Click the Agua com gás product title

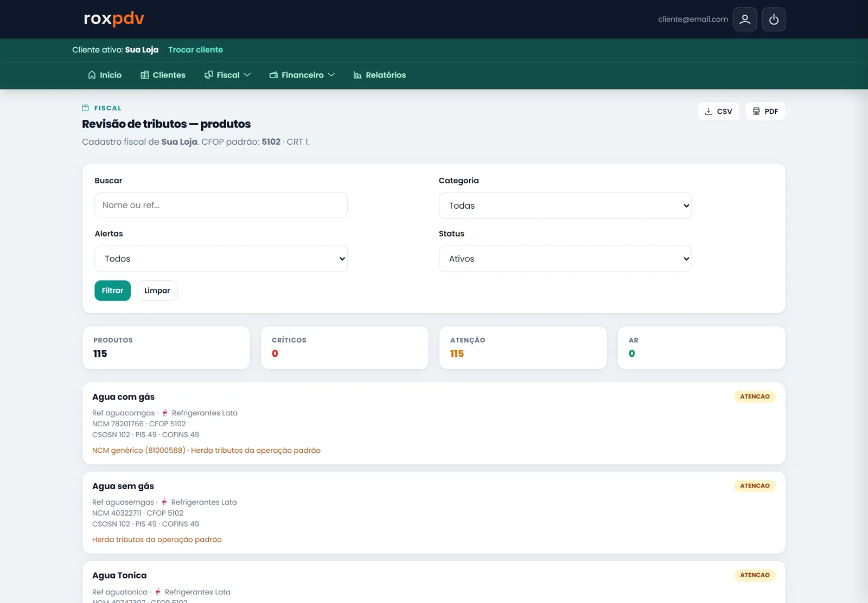coord(123,397)
